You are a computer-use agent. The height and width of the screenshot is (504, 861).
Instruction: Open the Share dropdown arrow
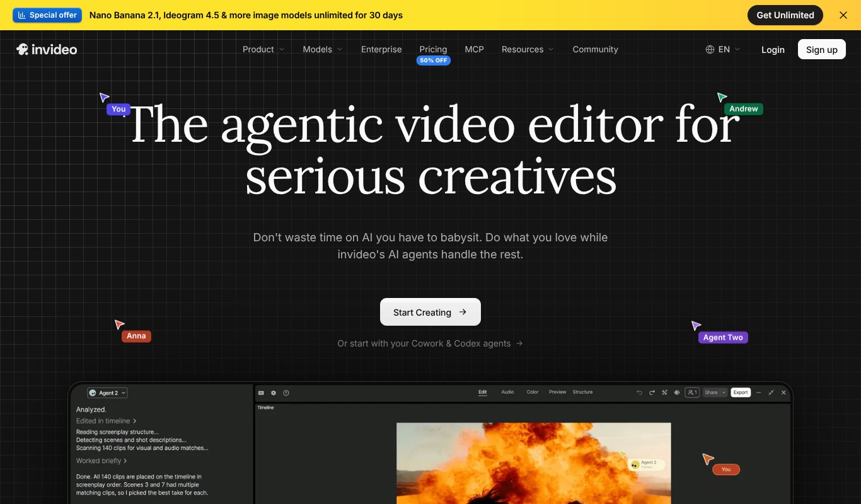[724, 392]
